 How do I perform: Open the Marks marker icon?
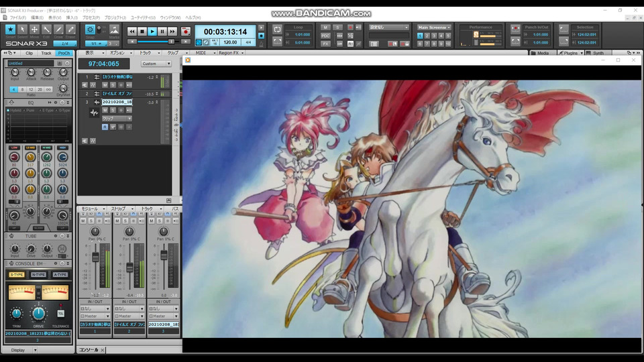tap(114, 29)
